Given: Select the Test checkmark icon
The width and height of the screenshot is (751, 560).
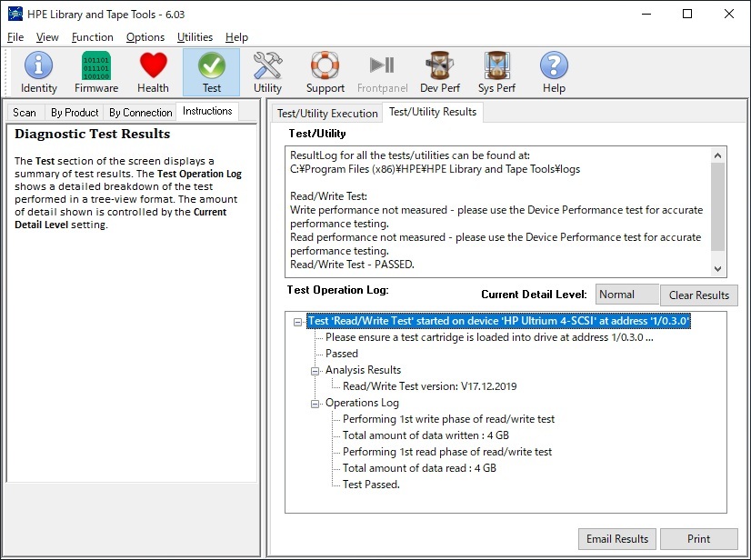Looking at the screenshot, I should [211, 73].
